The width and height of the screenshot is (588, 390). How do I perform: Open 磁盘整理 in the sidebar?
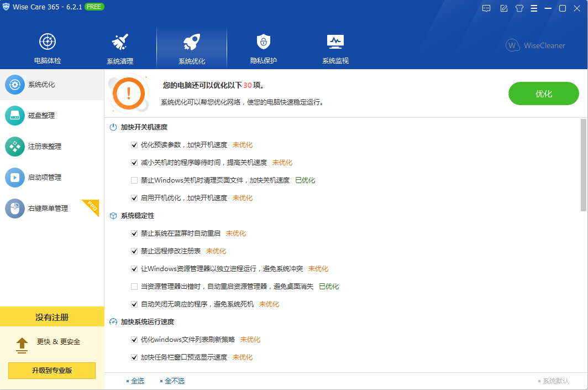(x=41, y=116)
